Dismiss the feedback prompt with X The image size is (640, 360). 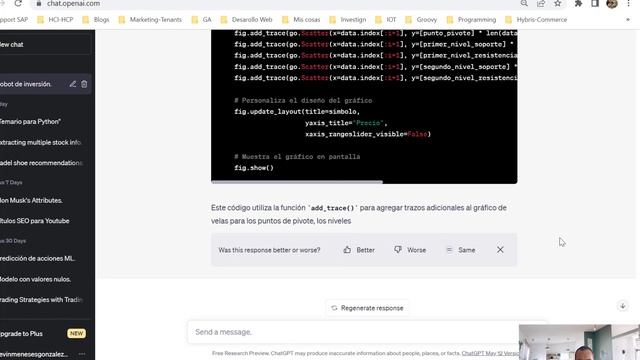click(x=500, y=250)
